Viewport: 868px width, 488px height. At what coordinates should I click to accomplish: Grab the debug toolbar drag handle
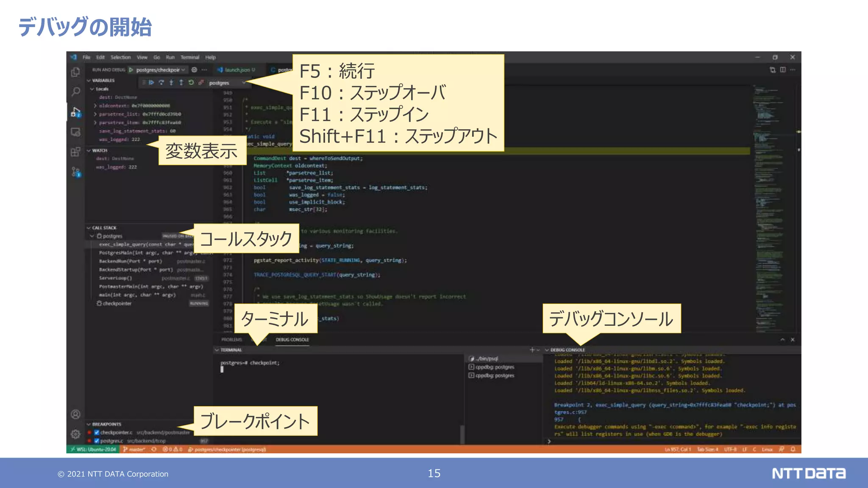coord(144,83)
